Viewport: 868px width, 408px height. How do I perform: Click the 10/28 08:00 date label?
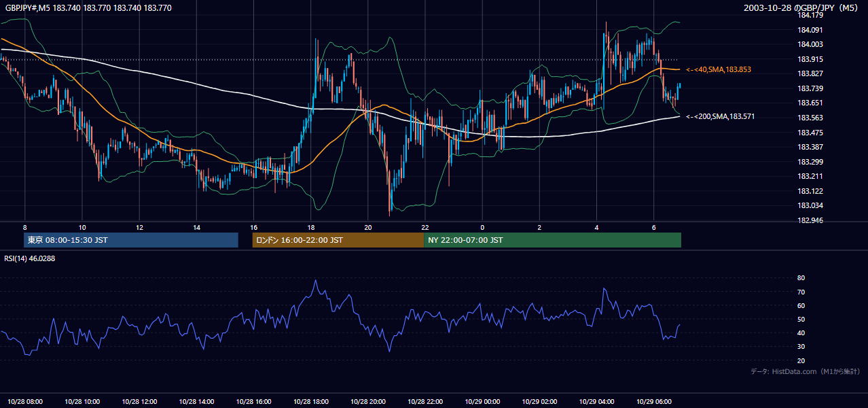25,401
